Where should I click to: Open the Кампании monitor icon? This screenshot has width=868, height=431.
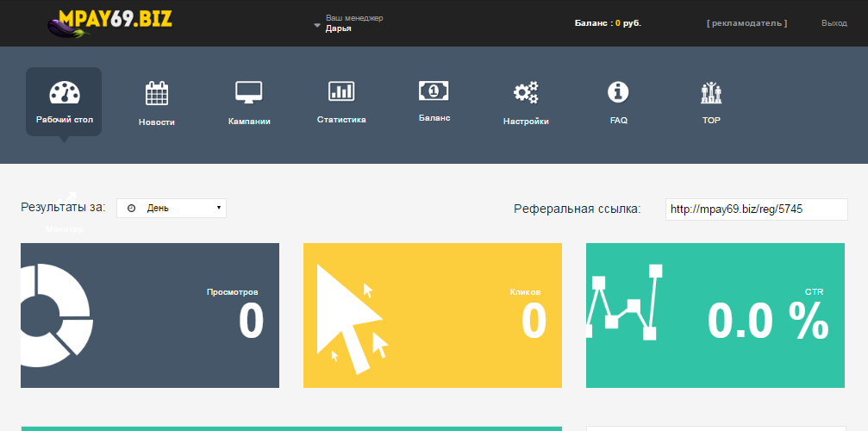pyautogui.click(x=249, y=92)
